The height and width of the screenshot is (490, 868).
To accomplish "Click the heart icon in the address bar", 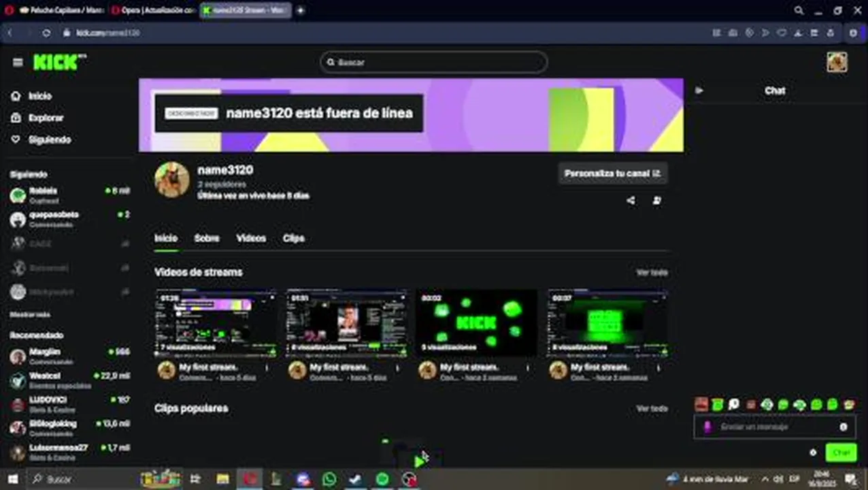I will [x=782, y=33].
